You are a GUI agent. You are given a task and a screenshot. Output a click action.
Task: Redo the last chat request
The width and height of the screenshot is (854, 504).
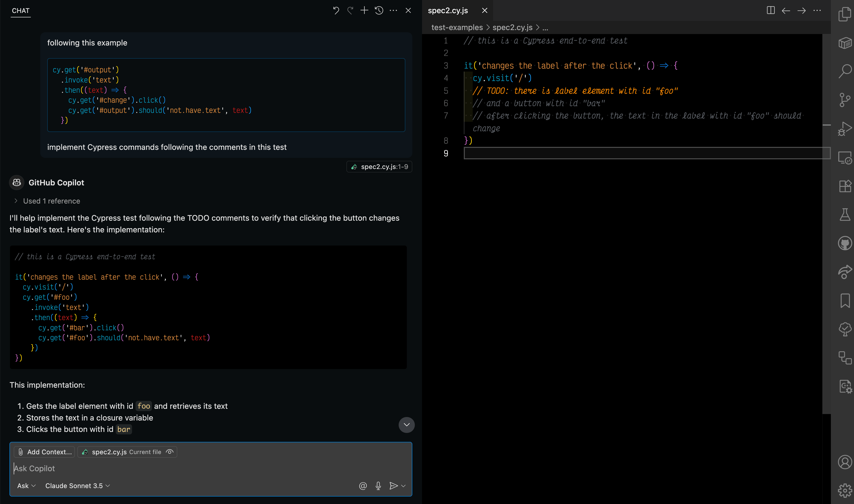click(x=350, y=10)
